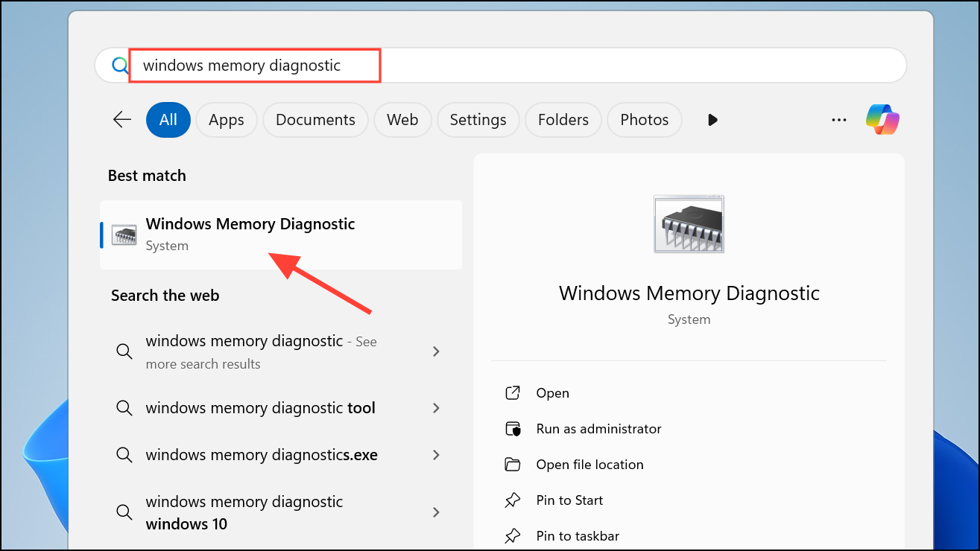
Task: Click the Run as administrator shield icon
Action: 513,429
